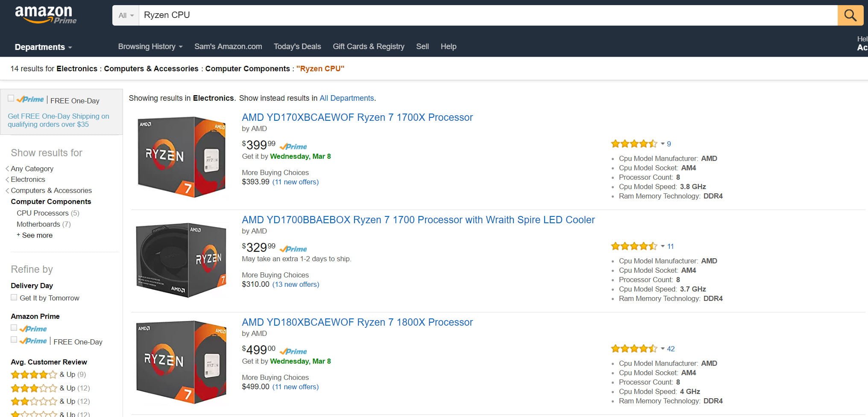
Task: Click Prime badge next to $399.99
Action: [293, 146]
